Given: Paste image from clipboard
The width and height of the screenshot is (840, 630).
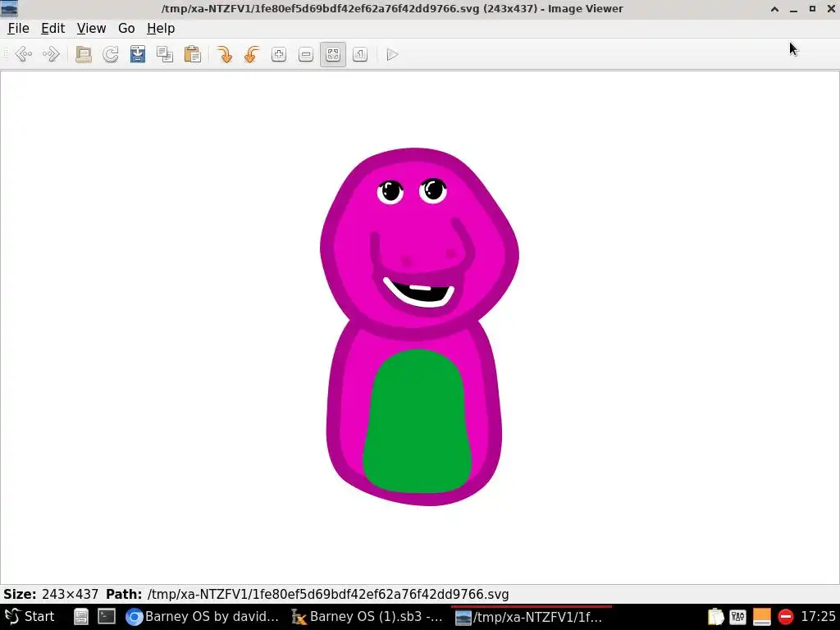Looking at the screenshot, I should pyautogui.click(x=192, y=54).
